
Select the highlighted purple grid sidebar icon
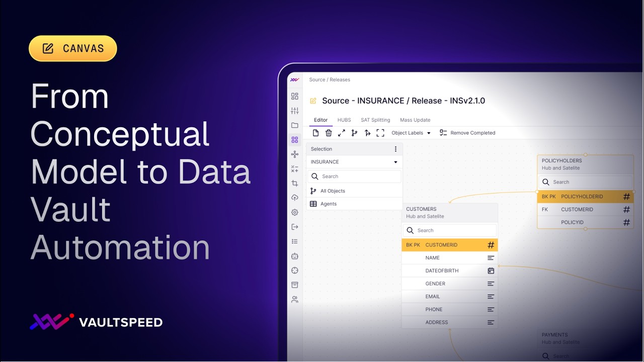click(295, 140)
